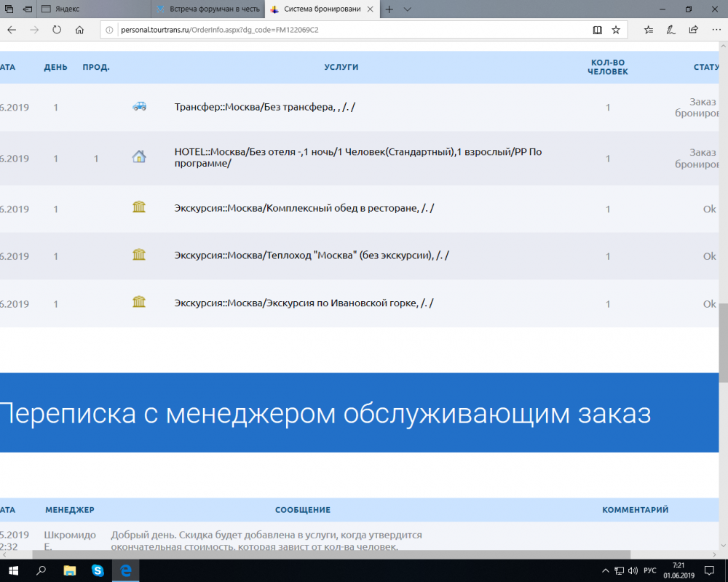Open Skype from the taskbar

(98, 570)
